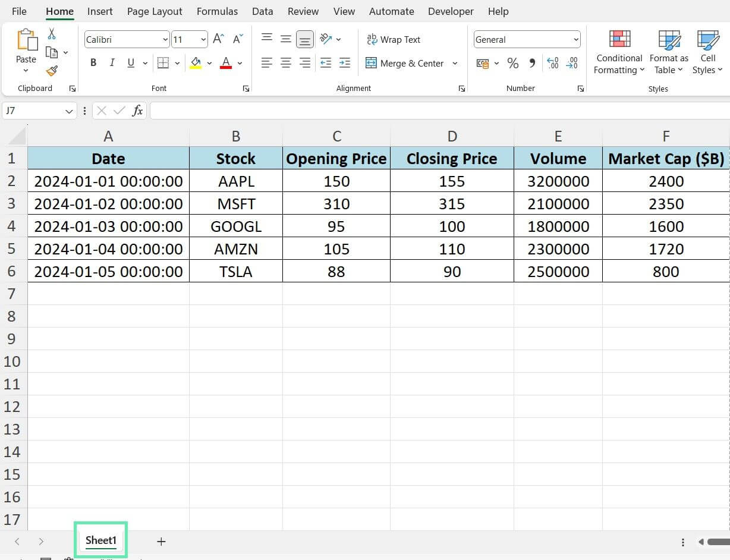
Task: Toggle Align Right
Action: coord(305,63)
